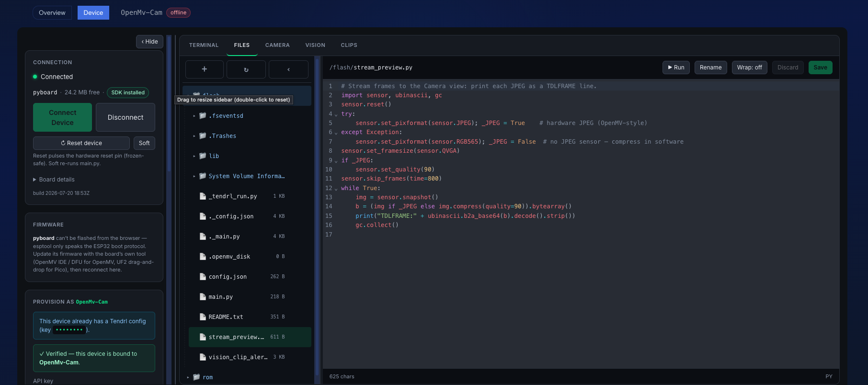The width and height of the screenshot is (868, 385).
Task: Click the sidebar resize handle
Action: (x=175, y=210)
